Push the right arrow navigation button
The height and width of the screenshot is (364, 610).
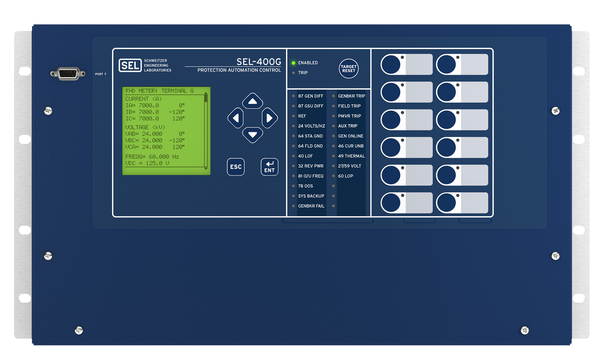point(269,118)
